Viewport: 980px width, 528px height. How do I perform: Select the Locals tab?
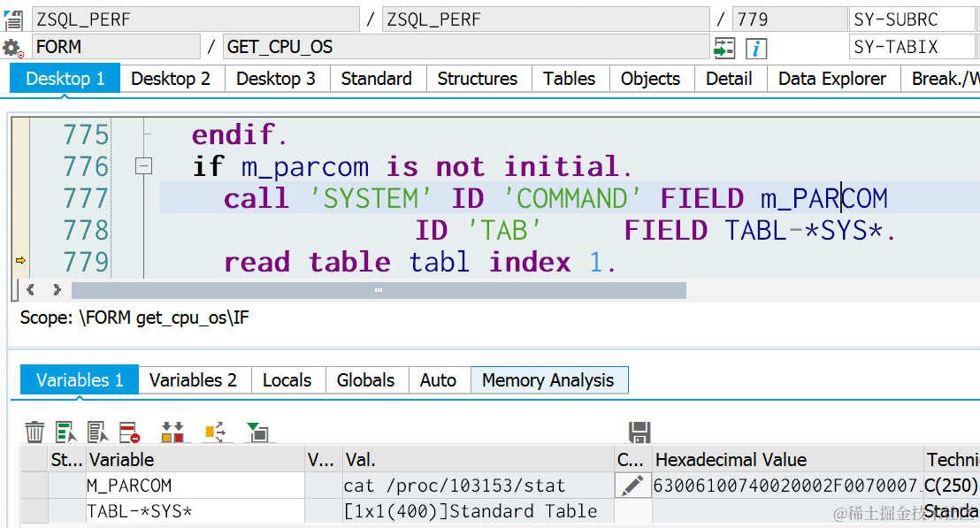[287, 380]
